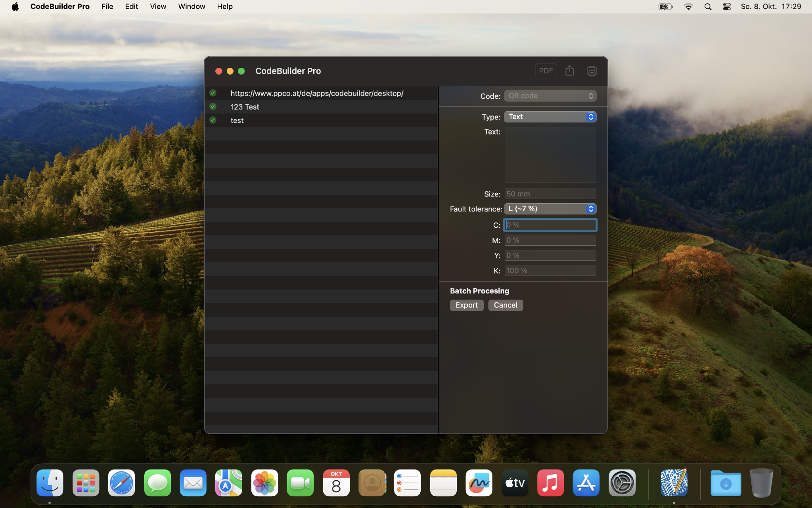
Task: Open the Edit menu
Action: click(x=132, y=7)
